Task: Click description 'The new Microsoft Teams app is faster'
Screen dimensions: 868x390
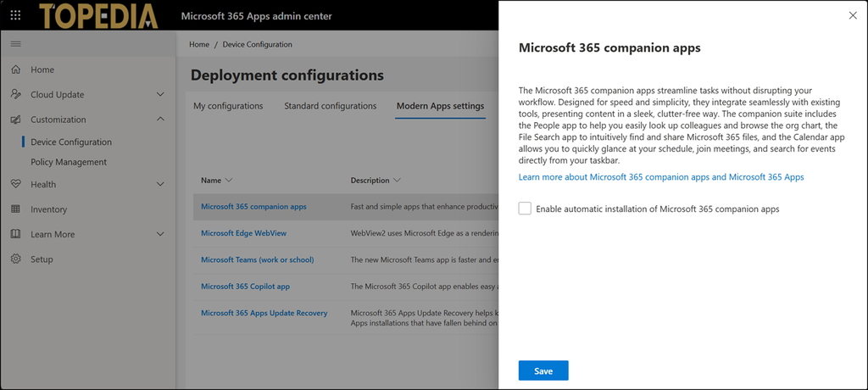Action: 424,259
